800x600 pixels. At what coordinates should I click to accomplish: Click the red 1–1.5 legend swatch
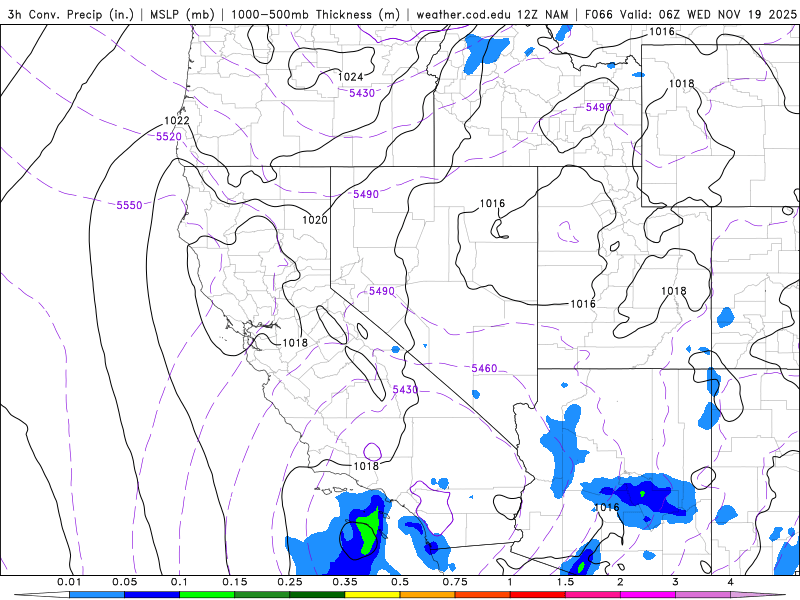coord(537,595)
